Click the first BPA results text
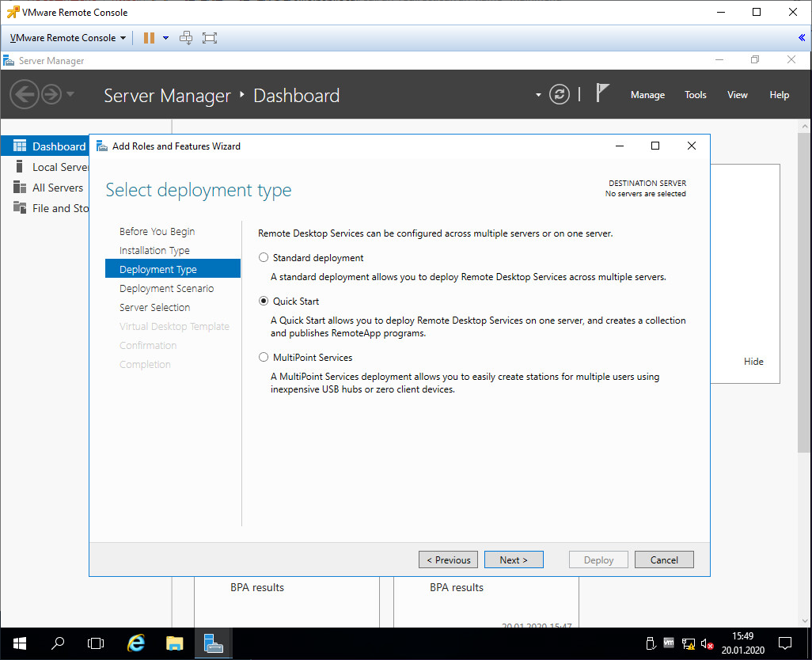This screenshot has width=812, height=660. [257, 587]
